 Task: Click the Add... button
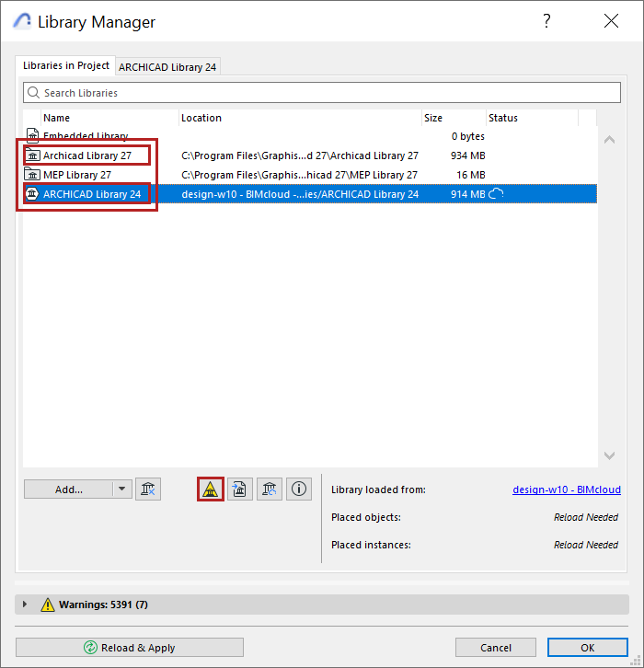69,489
